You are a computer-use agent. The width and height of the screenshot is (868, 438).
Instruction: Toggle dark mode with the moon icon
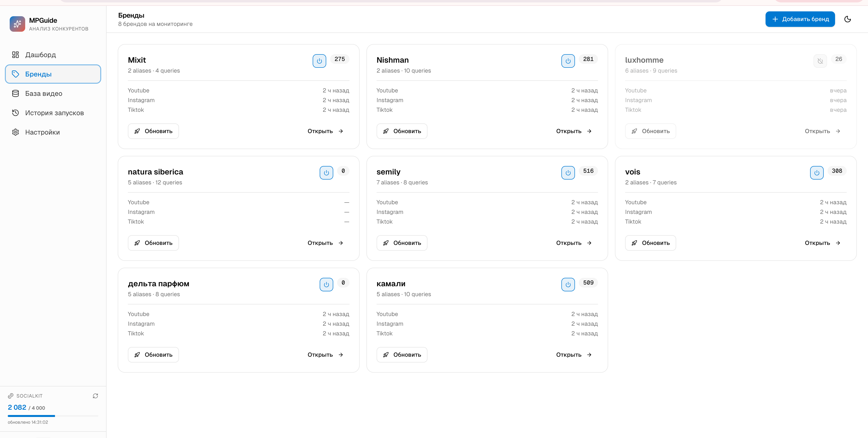[847, 19]
